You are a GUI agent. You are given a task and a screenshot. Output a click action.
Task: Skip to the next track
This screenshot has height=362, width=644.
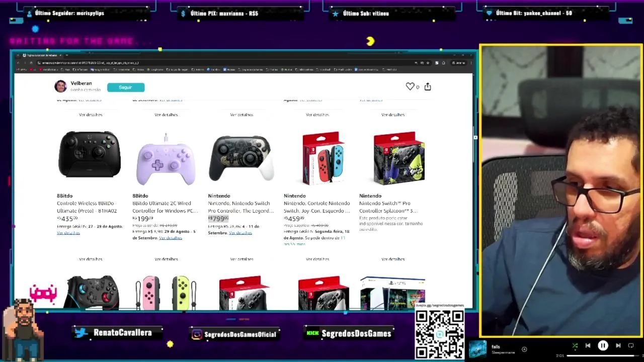(x=618, y=345)
